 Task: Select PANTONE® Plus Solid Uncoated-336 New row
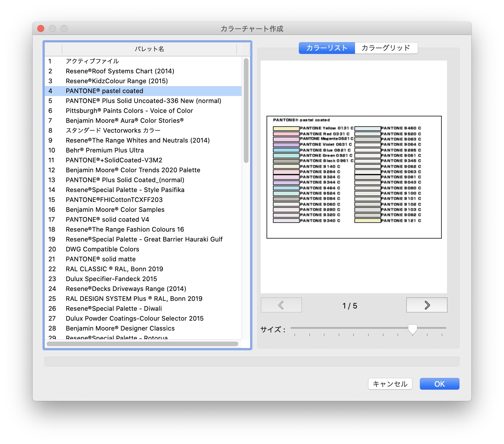[143, 101]
